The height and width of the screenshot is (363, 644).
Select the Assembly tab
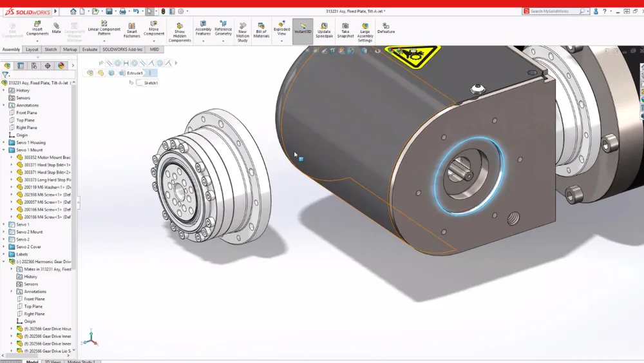click(x=11, y=50)
